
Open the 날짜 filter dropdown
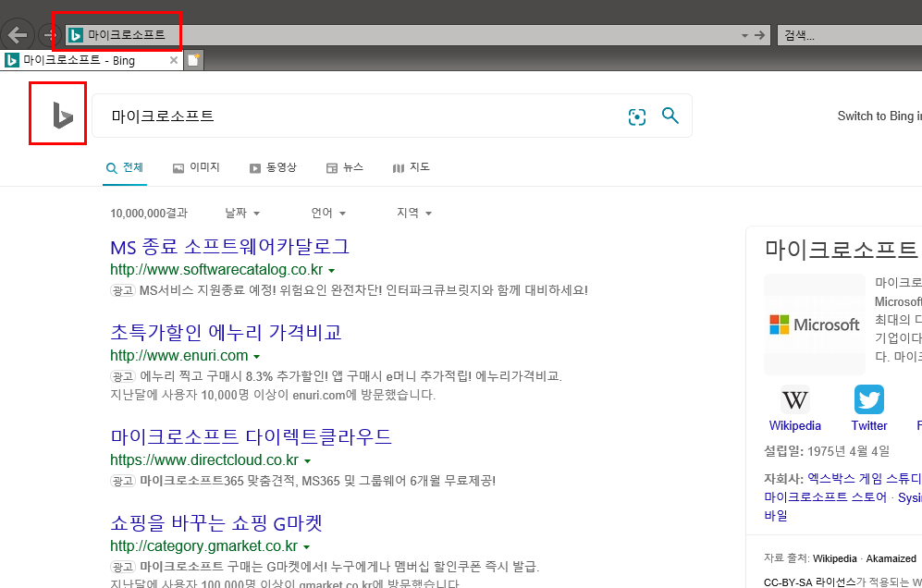click(242, 213)
